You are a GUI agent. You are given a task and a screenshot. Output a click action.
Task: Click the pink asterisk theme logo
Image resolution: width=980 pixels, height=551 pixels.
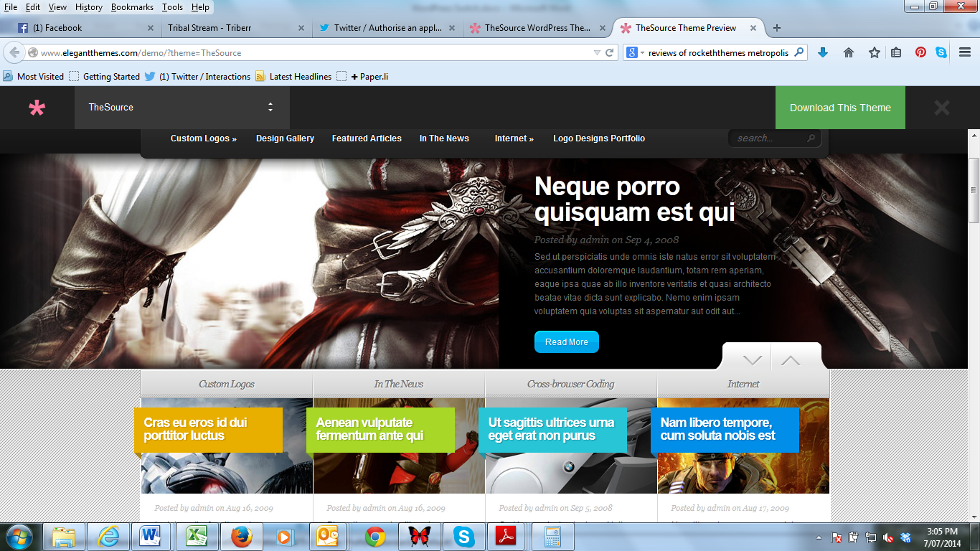point(37,108)
